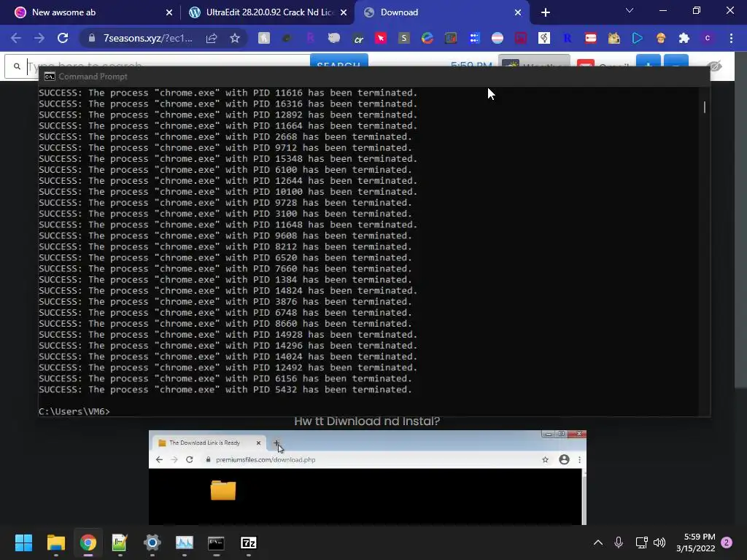Viewport: 747px width, 560px height.
Task: Click the blue dots grid extension icon
Action: 474,38
